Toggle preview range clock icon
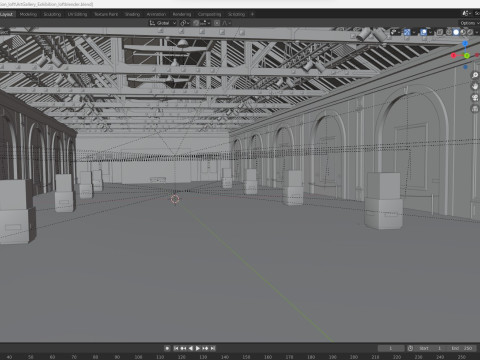This screenshot has width=480, height=360. pyautogui.click(x=410, y=348)
